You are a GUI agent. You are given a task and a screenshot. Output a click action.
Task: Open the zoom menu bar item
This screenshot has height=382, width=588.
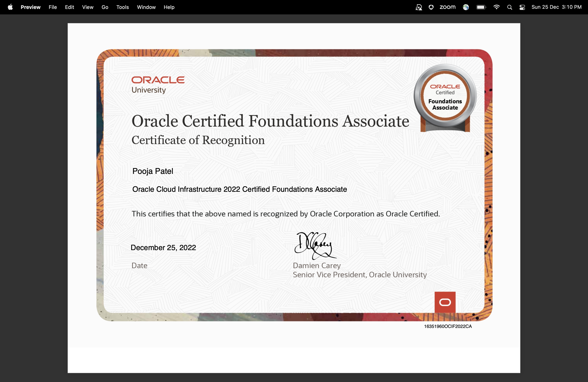pos(447,7)
